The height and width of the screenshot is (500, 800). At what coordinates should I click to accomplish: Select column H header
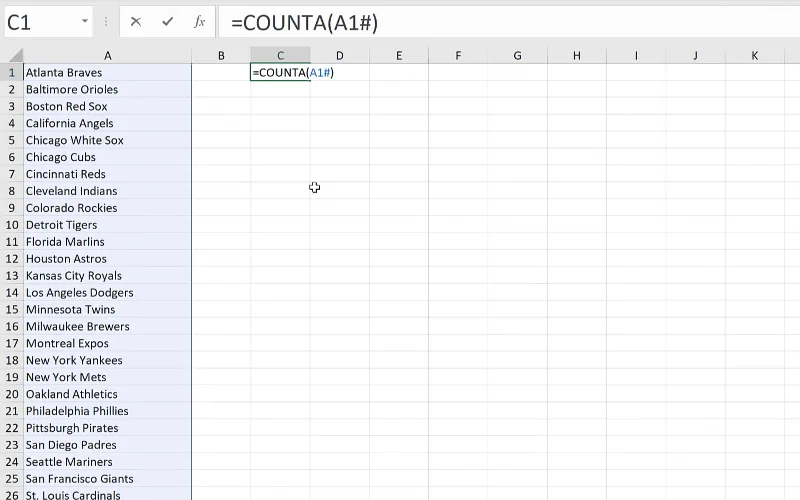pyautogui.click(x=577, y=55)
